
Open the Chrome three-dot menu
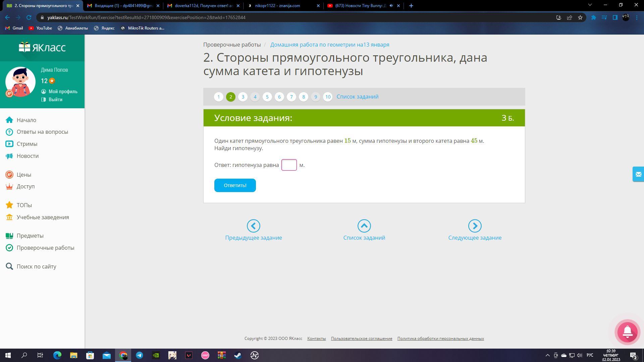pos(637,17)
